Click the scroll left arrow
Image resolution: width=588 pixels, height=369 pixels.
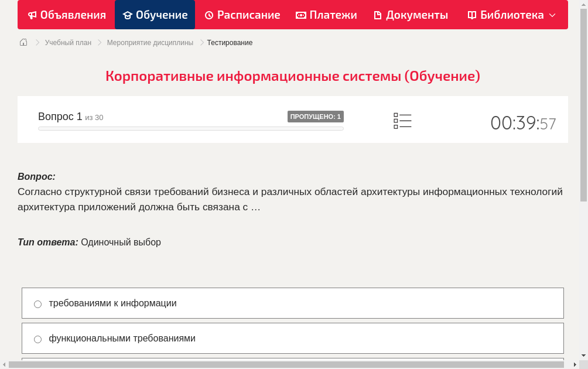pos(4,364)
